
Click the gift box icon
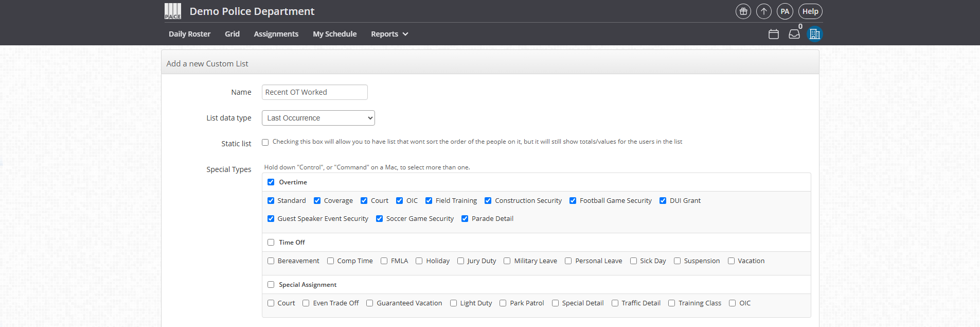(743, 11)
